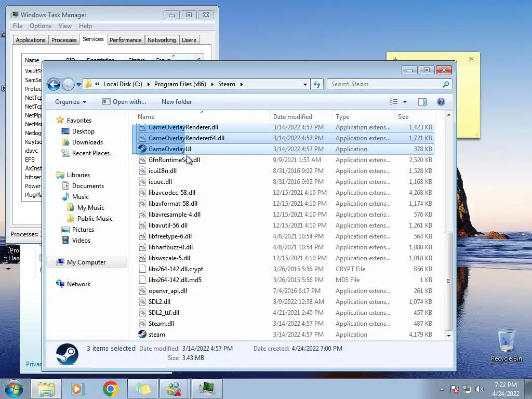Image resolution: width=532 pixels, height=399 pixels.
Task: Select the icui18n.dll file icon
Action: tap(142, 170)
